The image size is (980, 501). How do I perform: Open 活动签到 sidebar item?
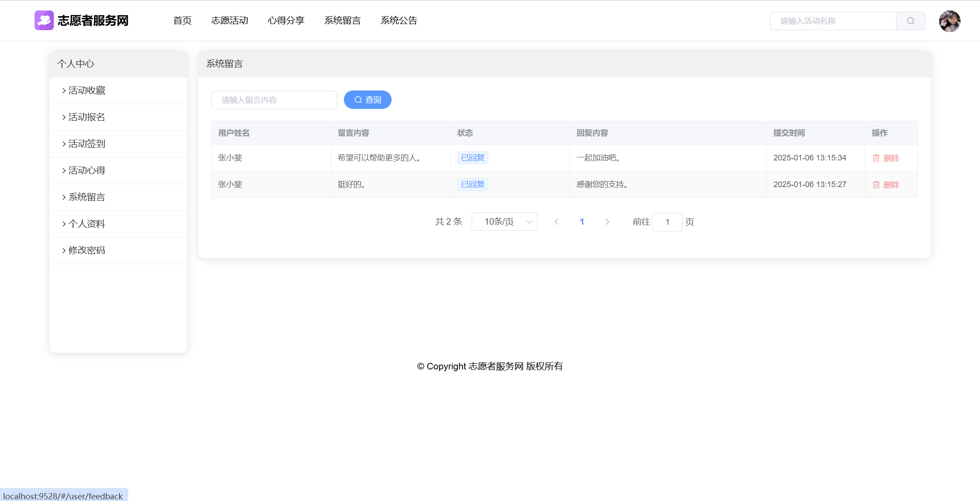[x=87, y=144]
